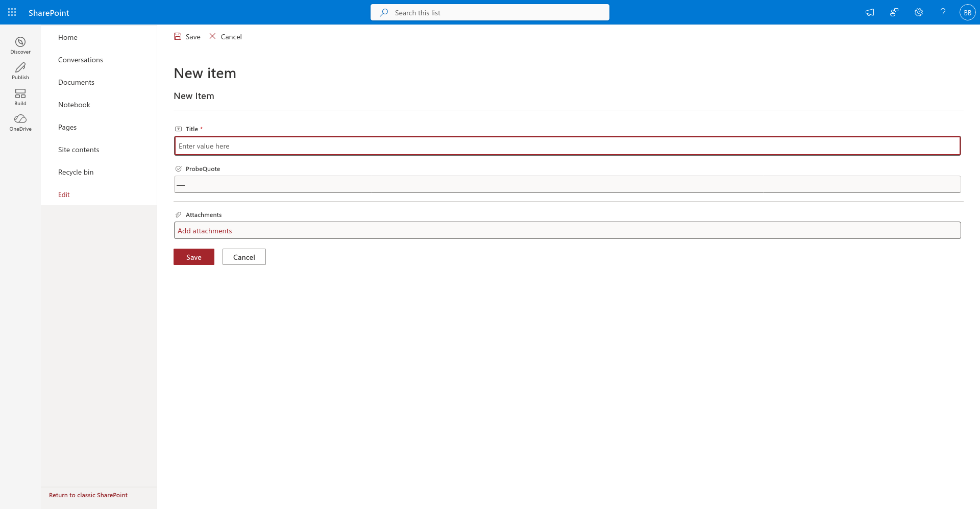Image resolution: width=980 pixels, height=509 pixels.
Task: Click the megaphone feedback icon
Action: (x=870, y=12)
